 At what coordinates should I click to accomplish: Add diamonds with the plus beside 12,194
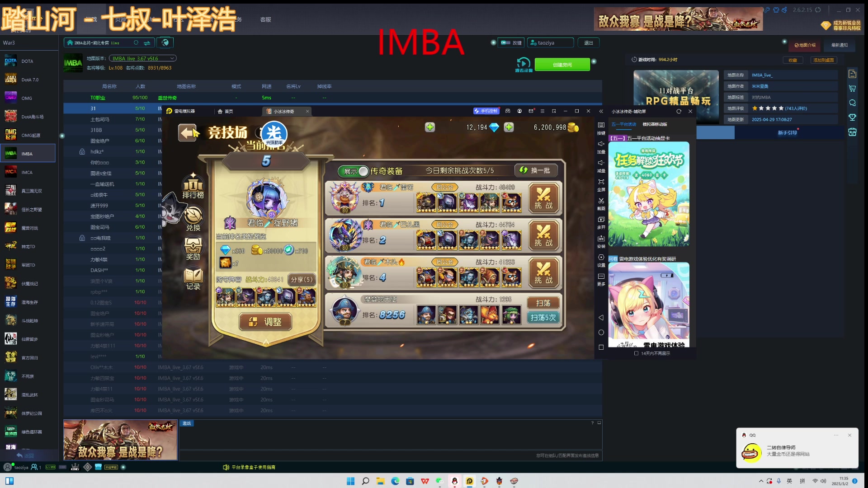[509, 127]
